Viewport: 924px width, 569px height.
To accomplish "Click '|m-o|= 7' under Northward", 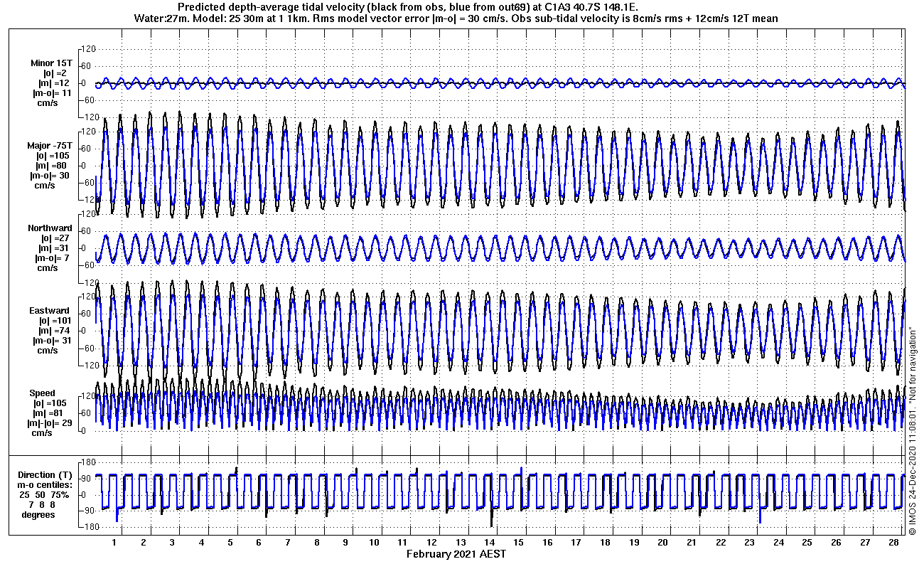I will 52,258.
